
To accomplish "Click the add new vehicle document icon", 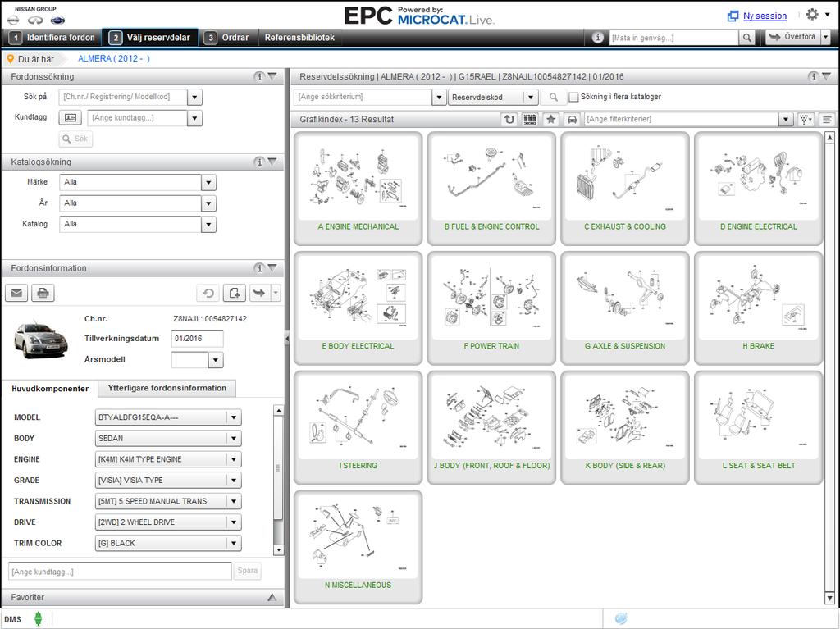I will [234, 293].
